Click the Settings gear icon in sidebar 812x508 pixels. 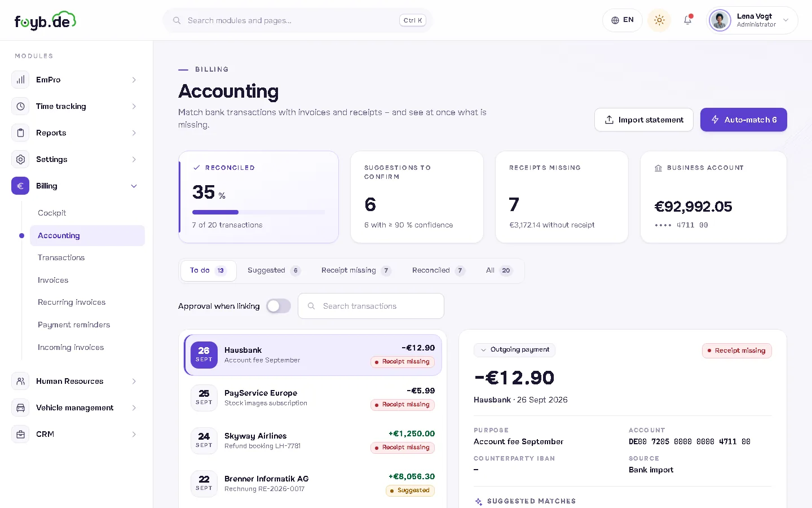pos(20,159)
